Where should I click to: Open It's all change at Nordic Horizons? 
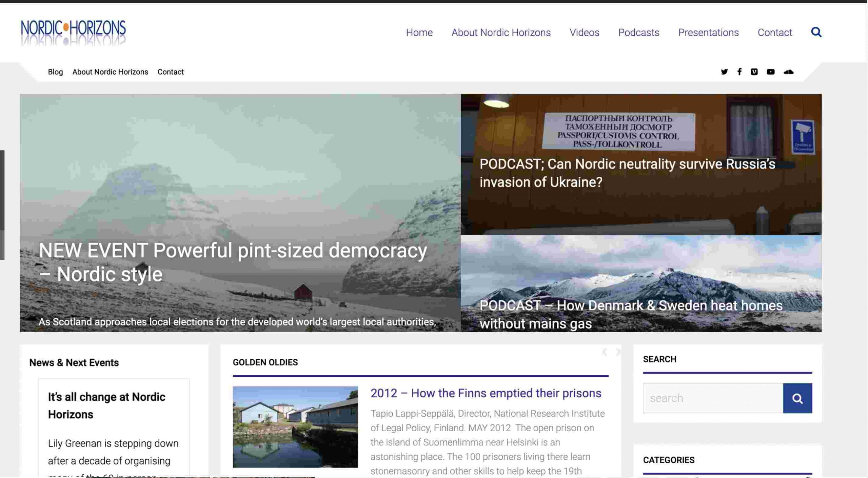[106, 405]
